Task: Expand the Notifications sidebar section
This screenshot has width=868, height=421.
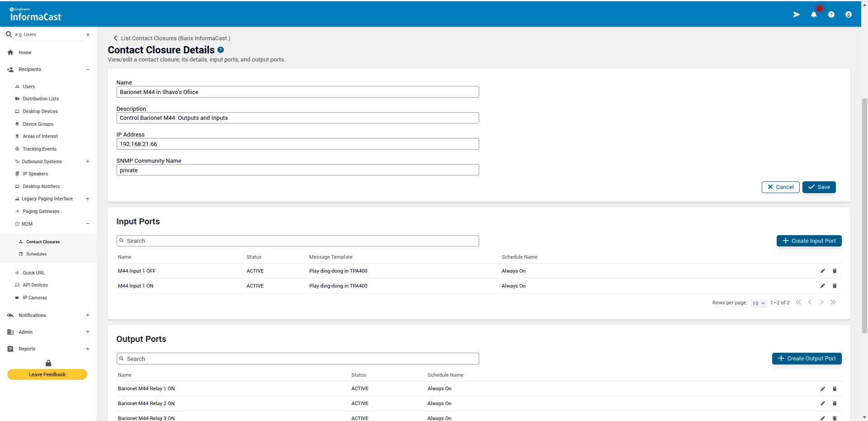Action: [88, 315]
